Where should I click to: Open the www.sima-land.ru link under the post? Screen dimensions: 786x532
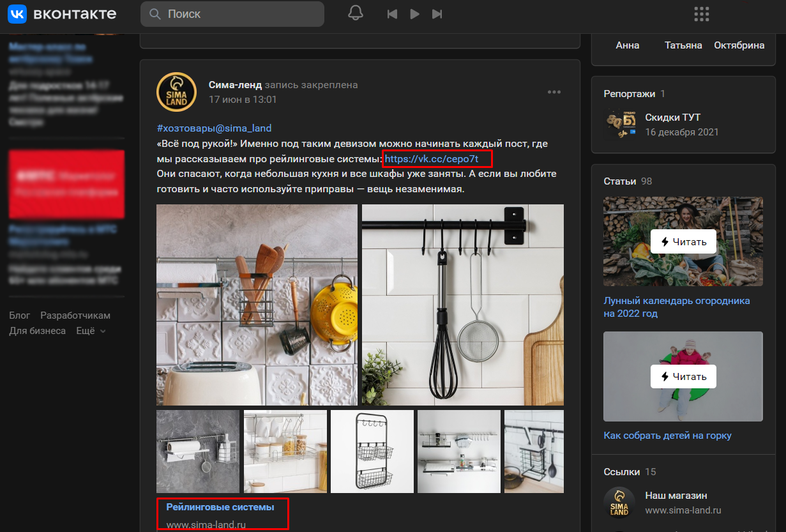click(x=206, y=525)
